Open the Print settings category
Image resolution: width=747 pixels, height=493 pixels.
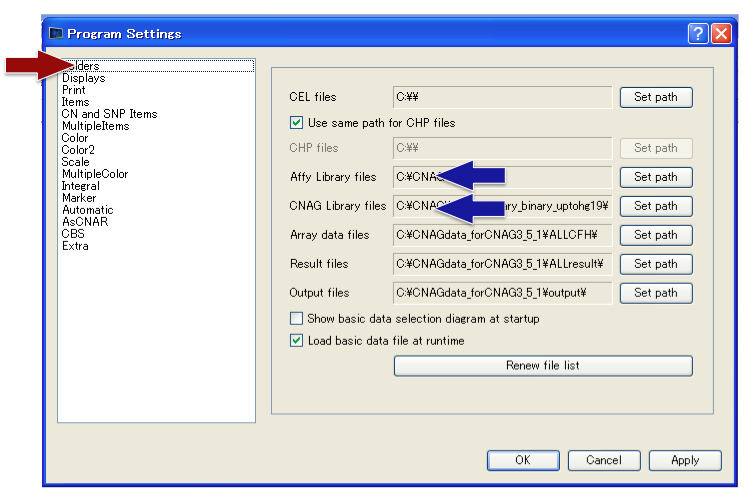click(74, 90)
